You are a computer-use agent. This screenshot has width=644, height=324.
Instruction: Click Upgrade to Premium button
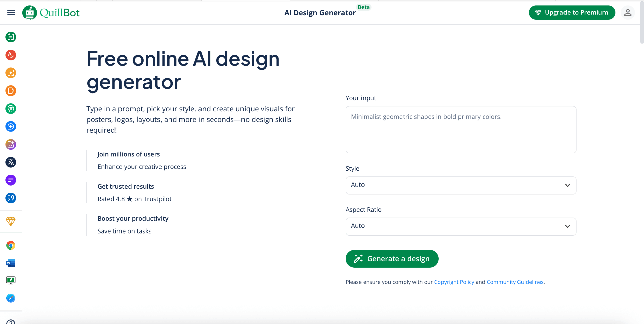[572, 13]
